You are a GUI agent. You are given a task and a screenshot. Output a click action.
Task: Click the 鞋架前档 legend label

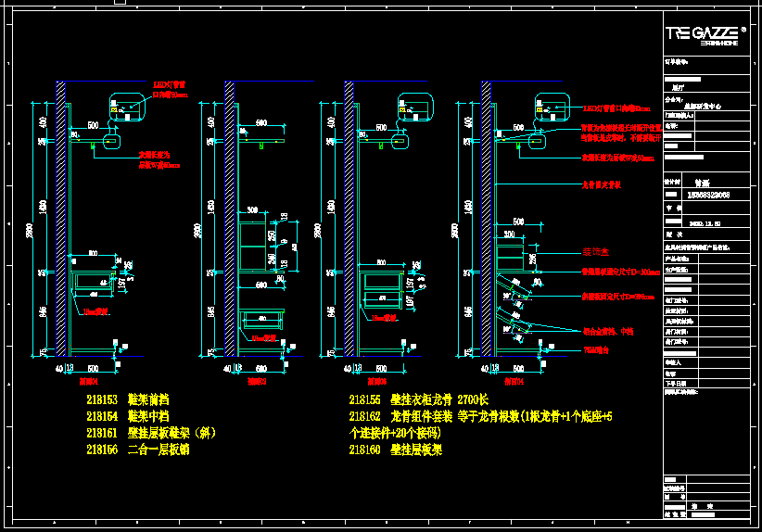pyautogui.click(x=148, y=399)
